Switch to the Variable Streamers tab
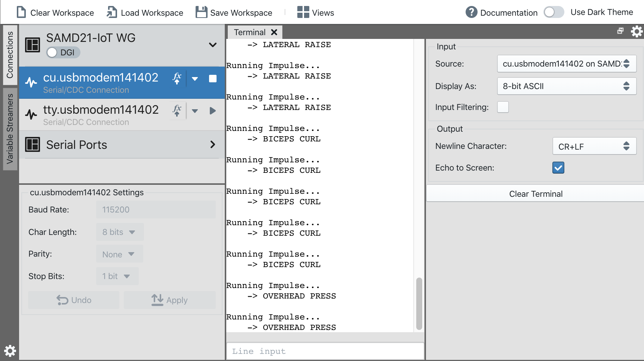 pyautogui.click(x=10, y=129)
